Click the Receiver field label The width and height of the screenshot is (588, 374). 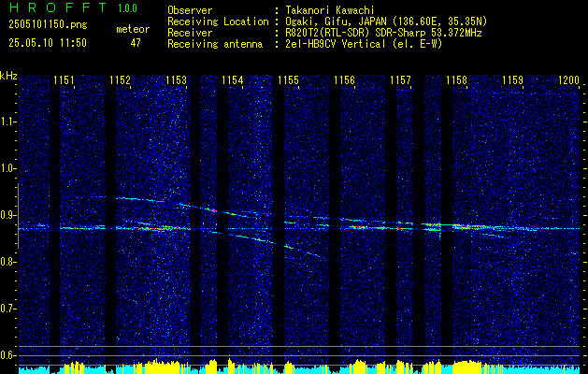(x=190, y=33)
